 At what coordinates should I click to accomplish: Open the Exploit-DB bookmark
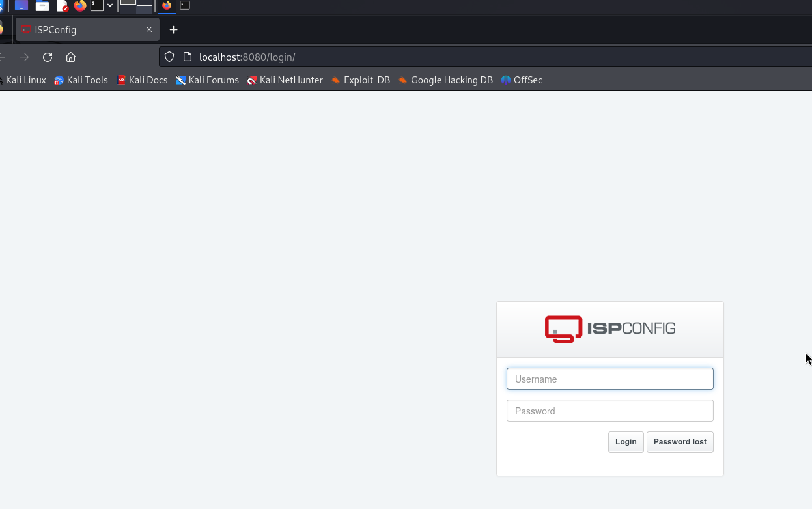(x=360, y=80)
